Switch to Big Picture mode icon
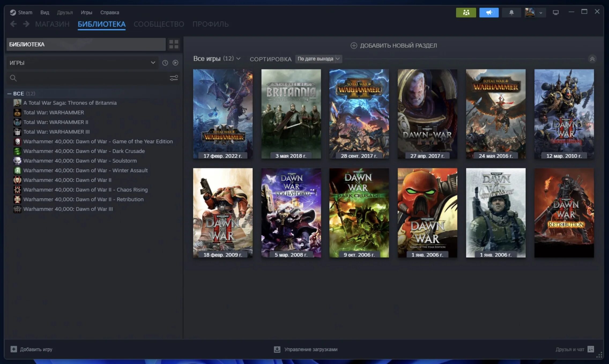The height and width of the screenshot is (364, 609). (556, 12)
